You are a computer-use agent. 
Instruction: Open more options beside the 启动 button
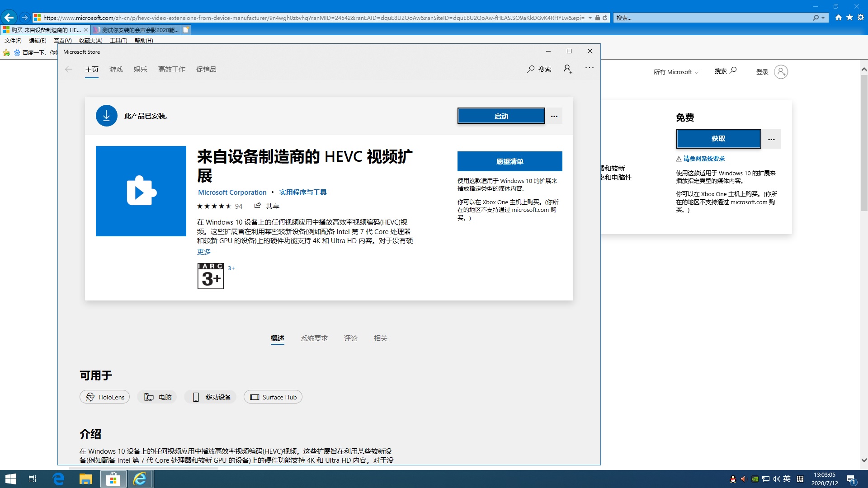click(x=554, y=116)
